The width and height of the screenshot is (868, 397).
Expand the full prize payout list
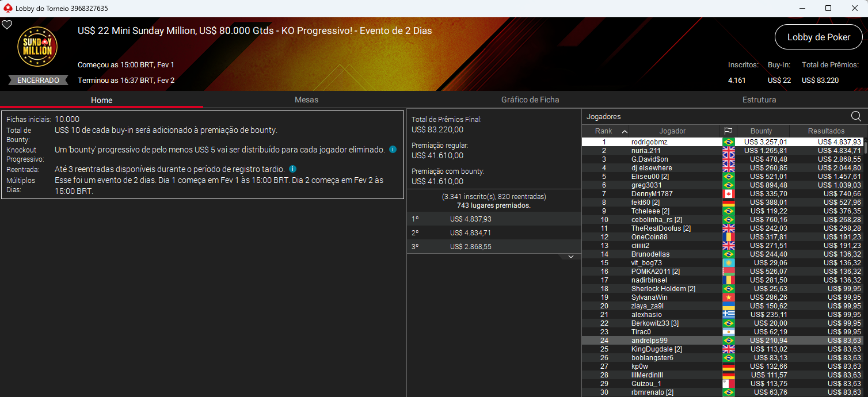pyautogui.click(x=571, y=255)
